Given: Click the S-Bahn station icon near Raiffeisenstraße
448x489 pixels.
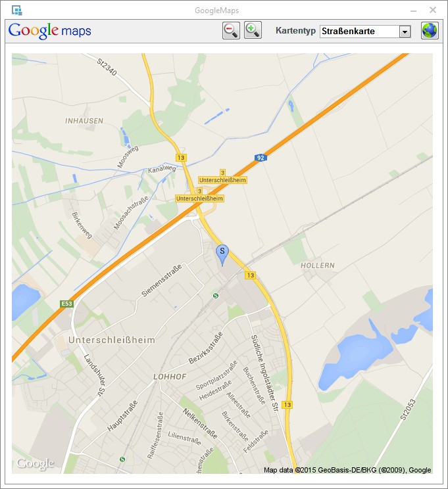Looking at the screenshot, I should click(x=122, y=459).
